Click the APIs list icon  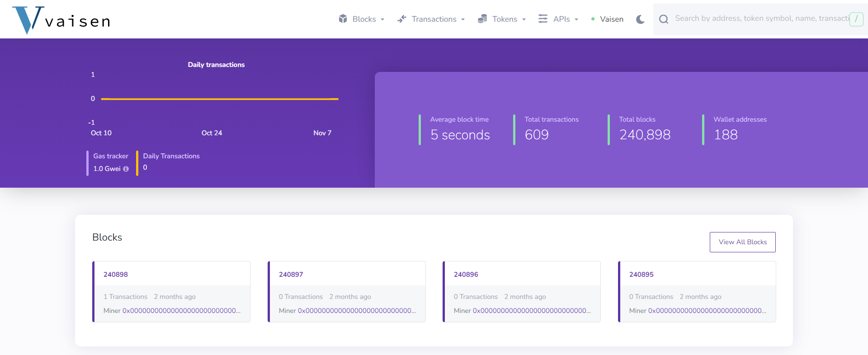click(x=542, y=19)
